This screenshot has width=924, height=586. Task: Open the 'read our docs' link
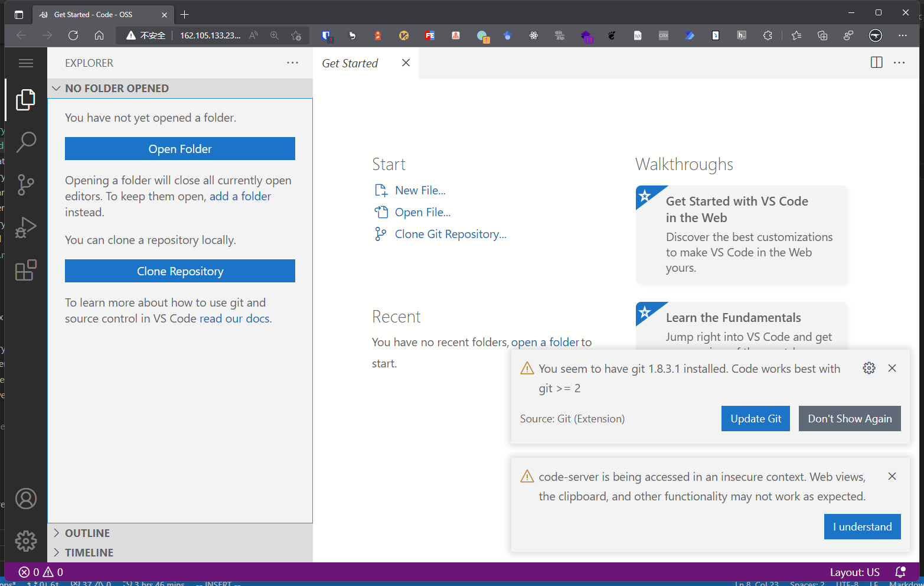coord(234,318)
